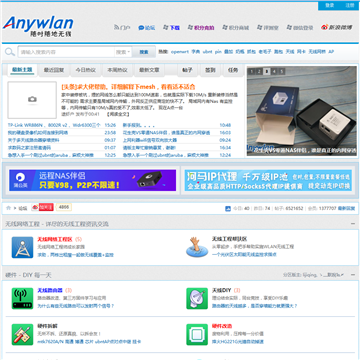Click the hot keyword 无线网桥
The height and width of the screenshot is (360, 360).
coord(317,52)
